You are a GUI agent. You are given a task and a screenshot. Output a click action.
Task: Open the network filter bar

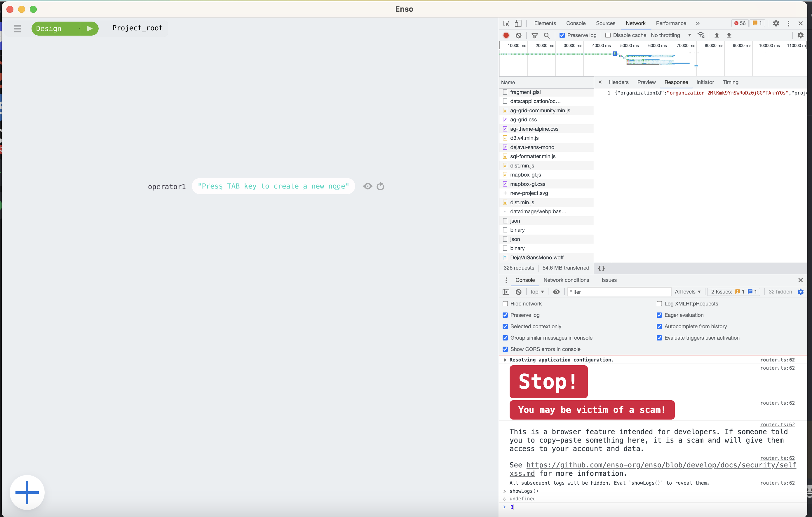point(534,35)
